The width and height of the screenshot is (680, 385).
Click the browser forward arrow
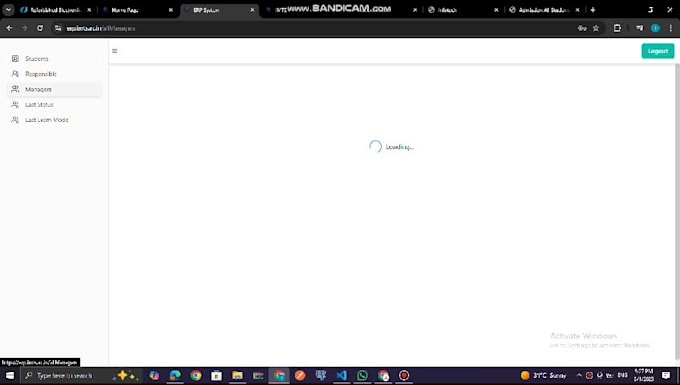pos(24,28)
